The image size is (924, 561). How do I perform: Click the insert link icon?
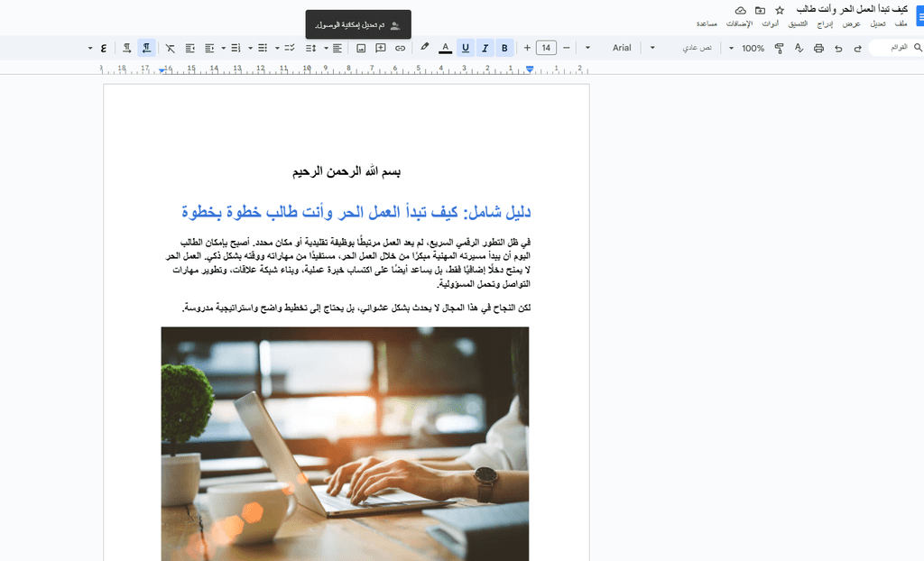pyautogui.click(x=400, y=49)
